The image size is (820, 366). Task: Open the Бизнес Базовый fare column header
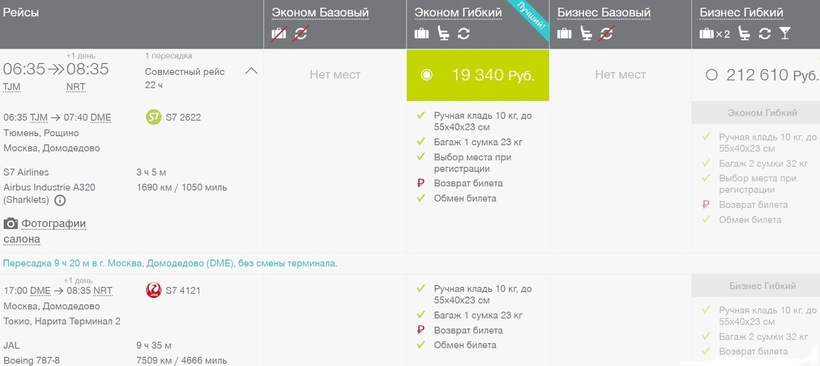coord(603,13)
